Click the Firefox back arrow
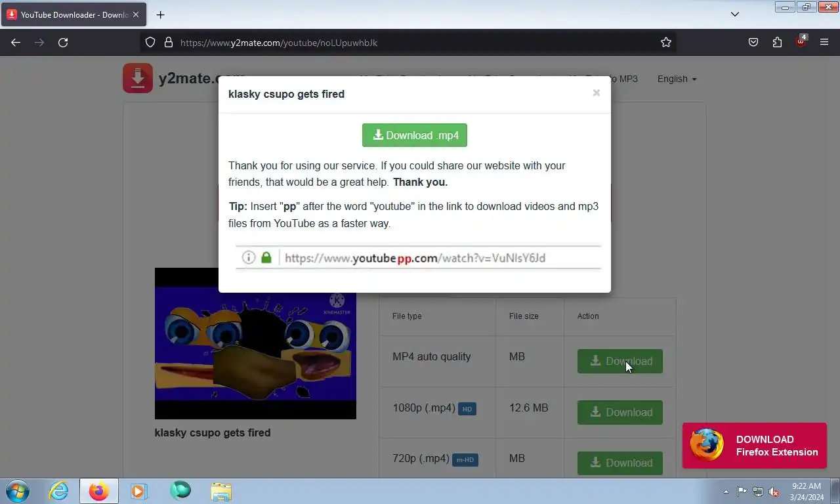The height and width of the screenshot is (504, 840). click(16, 42)
